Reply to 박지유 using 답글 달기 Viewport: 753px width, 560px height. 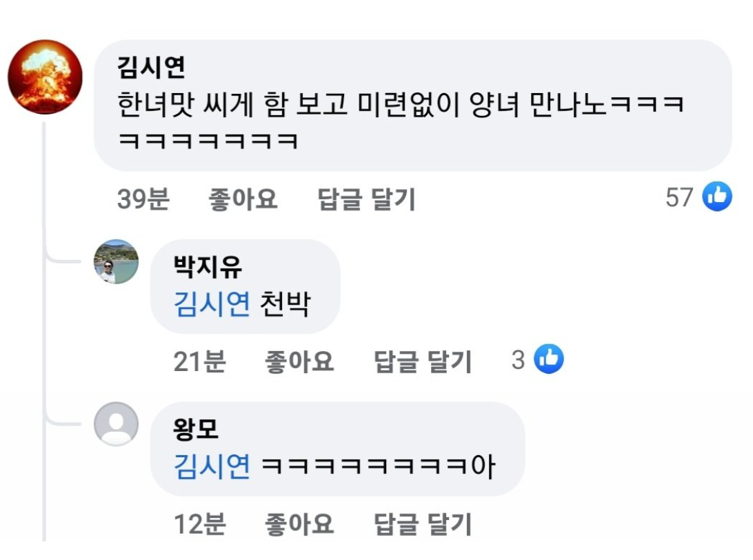tap(423, 361)
